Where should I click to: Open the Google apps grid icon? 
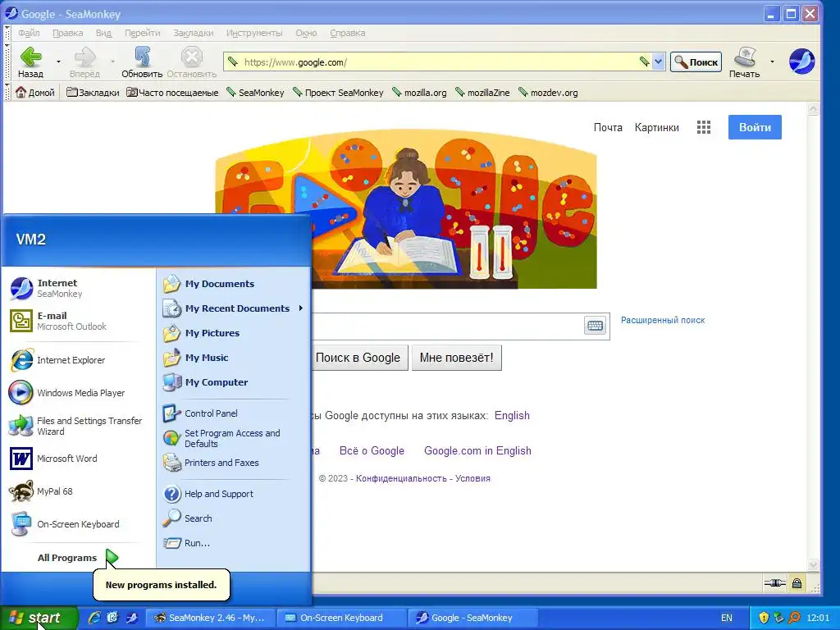coord(703,127)
